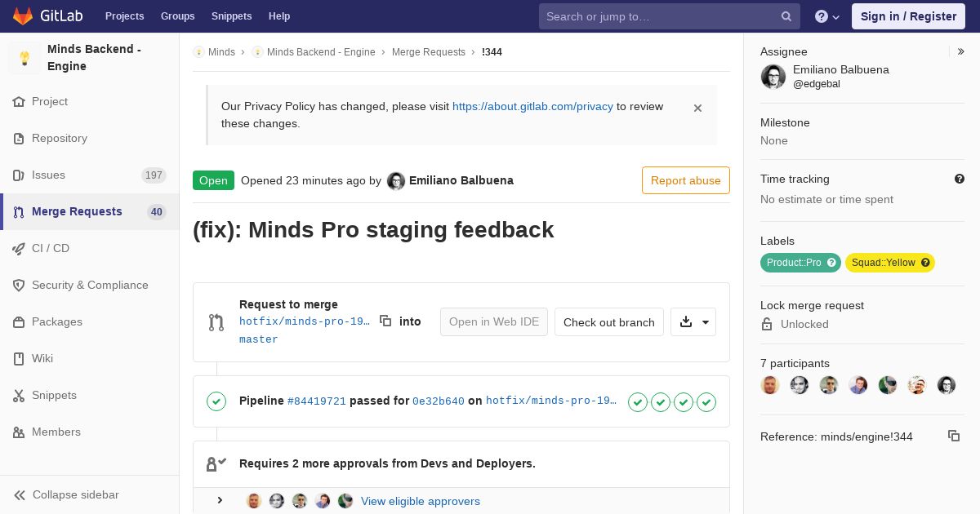Click Product::Pro label
This screenshot has width=980, height=514.
click(x=800, y=263)
